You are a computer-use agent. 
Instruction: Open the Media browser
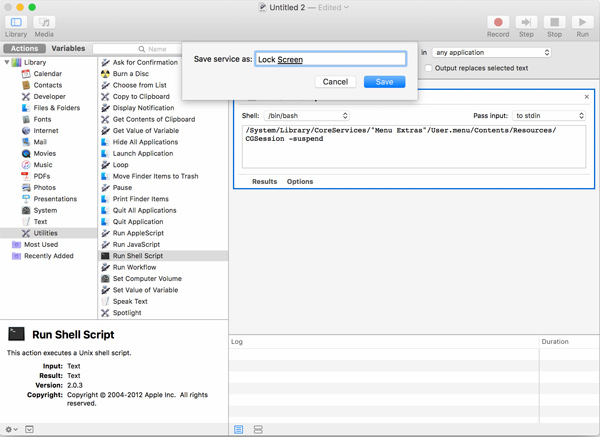pyautogui.click(x=44, y=22)
